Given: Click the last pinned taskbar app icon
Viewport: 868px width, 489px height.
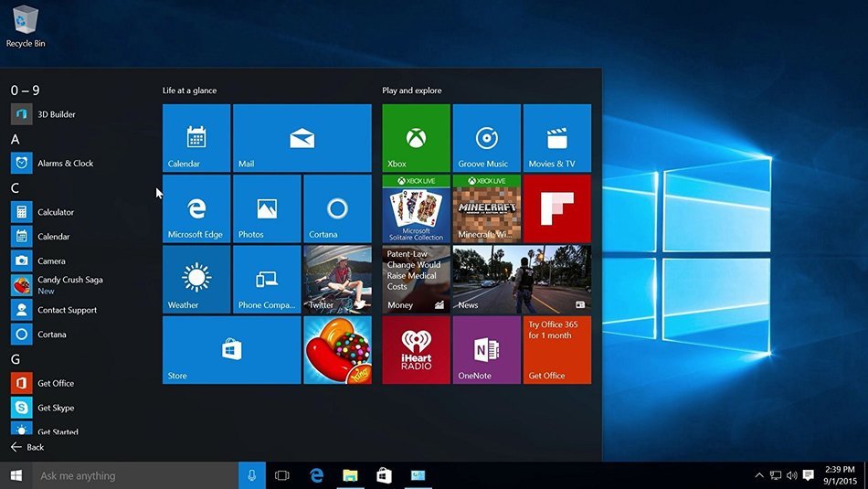Looking at the screenshot, I should click(x=418, y=475).
